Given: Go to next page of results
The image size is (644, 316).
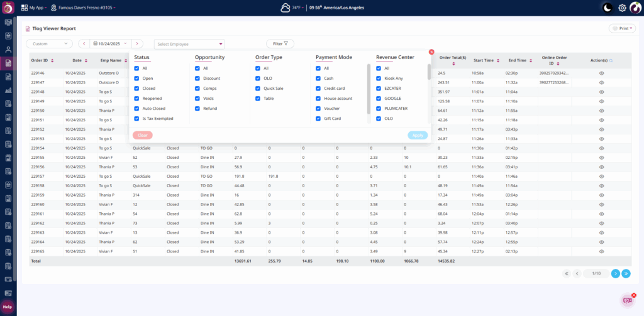Looking at the screenshot, I should (616, 273).
